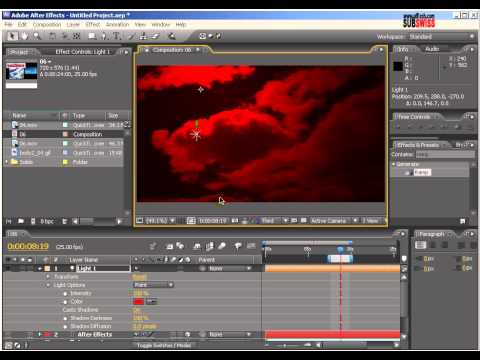This screenshot has width=480, height=360.
Task: Select the Rotation tool
Action: (x=52, y=36)
